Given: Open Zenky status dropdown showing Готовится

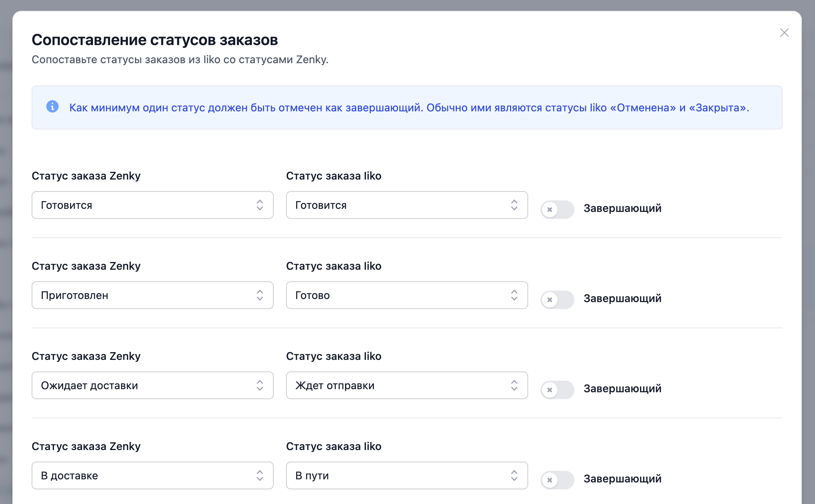Looking at the screenshot, I should tap(152, 205).
